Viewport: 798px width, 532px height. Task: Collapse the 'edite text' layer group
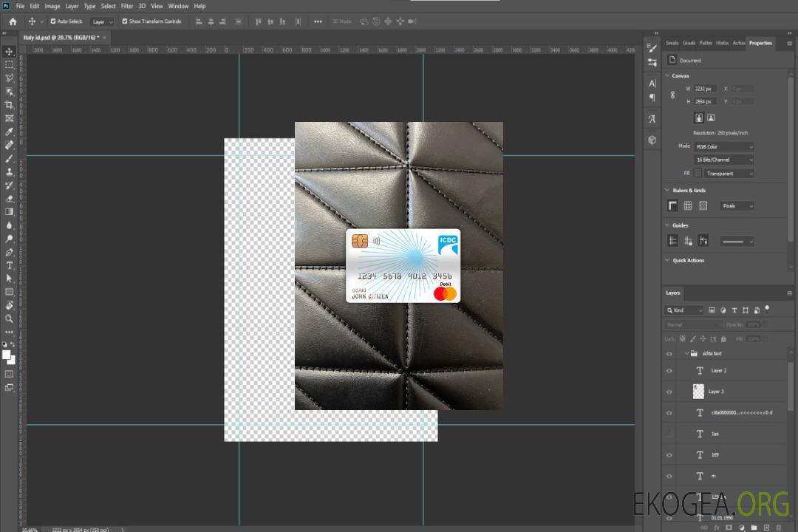pyautogui.click(x=686, y=353)
